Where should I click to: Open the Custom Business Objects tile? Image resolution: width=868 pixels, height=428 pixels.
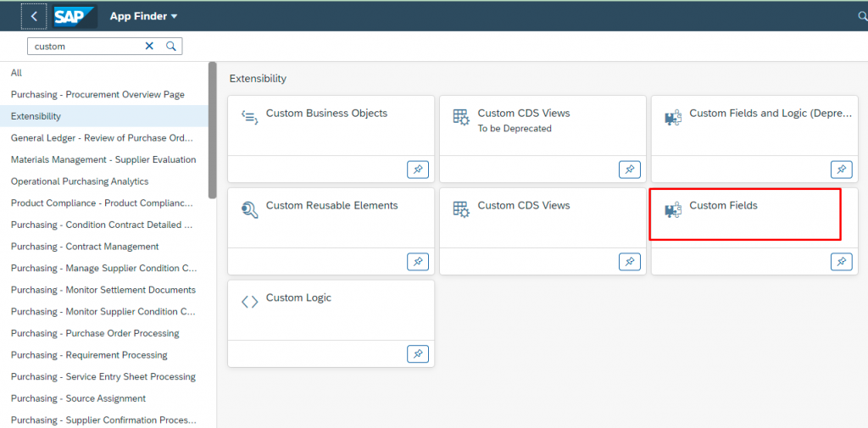331,125
